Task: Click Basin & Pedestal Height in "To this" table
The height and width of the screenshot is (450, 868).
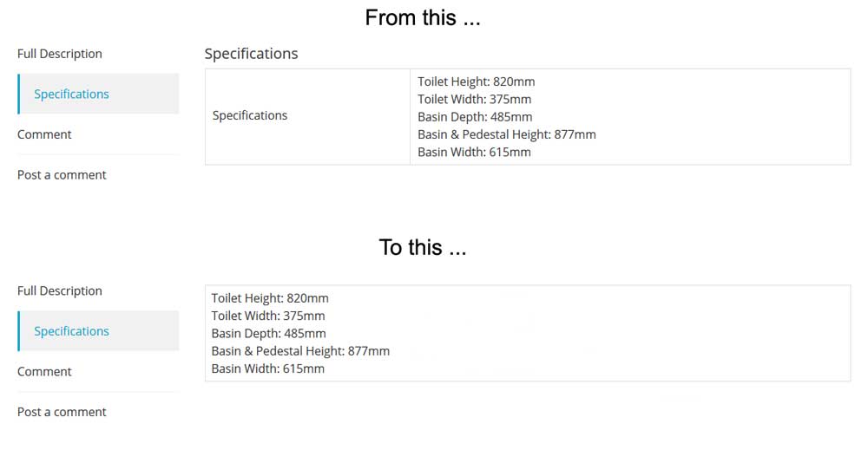Action: [x=300, y=351]
